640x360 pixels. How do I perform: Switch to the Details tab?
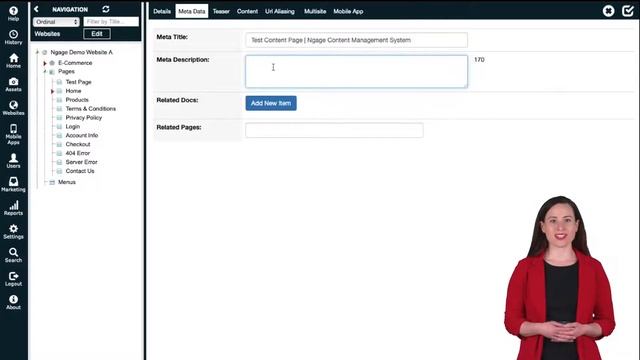(x=162, y=11)
